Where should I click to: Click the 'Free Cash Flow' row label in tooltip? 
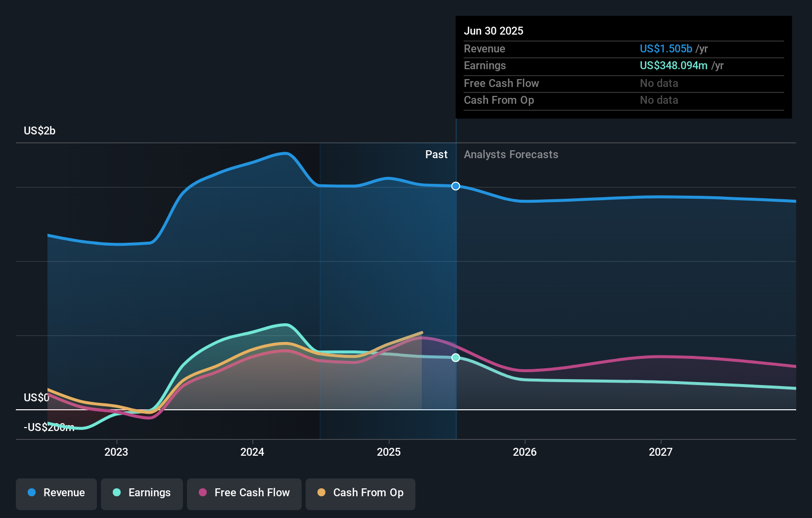(x=501, y=83)
